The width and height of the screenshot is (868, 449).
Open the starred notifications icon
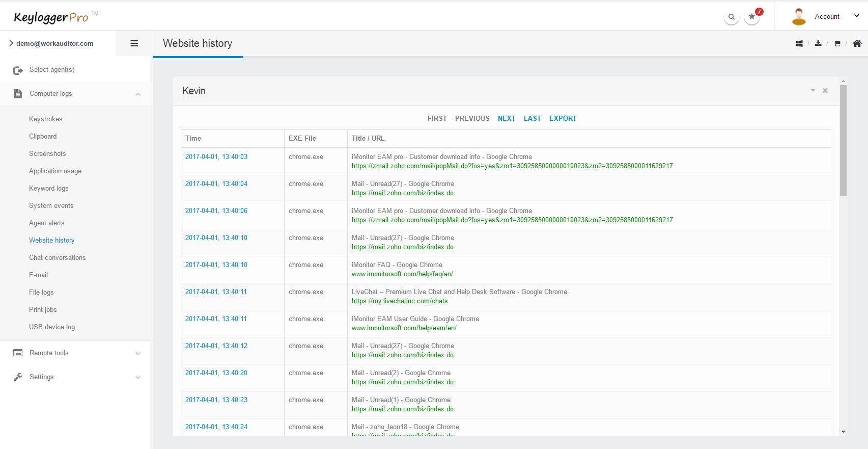pyautogui.click(x=752, y=17)
